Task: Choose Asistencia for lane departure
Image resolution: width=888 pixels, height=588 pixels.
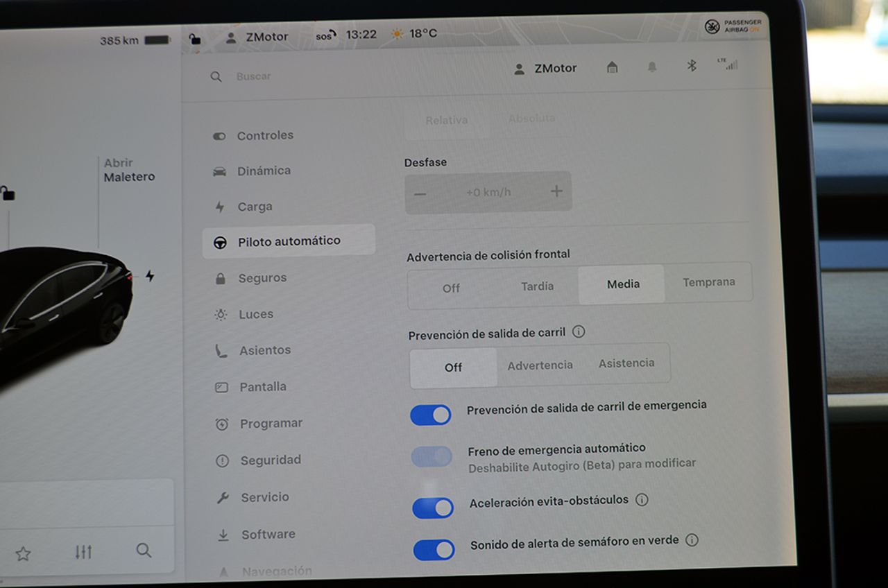Action: click(626, 363)
